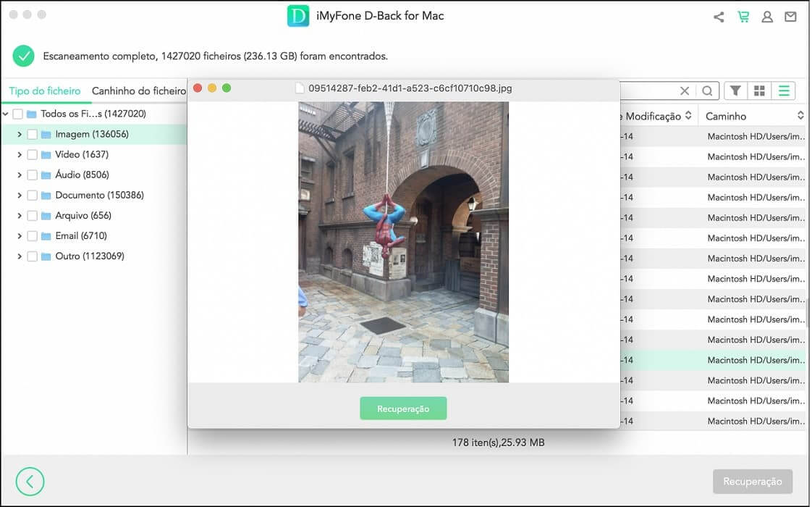Screen dimensions: 812x507
Task: Expand the Email category
Action: coord(19,236)
